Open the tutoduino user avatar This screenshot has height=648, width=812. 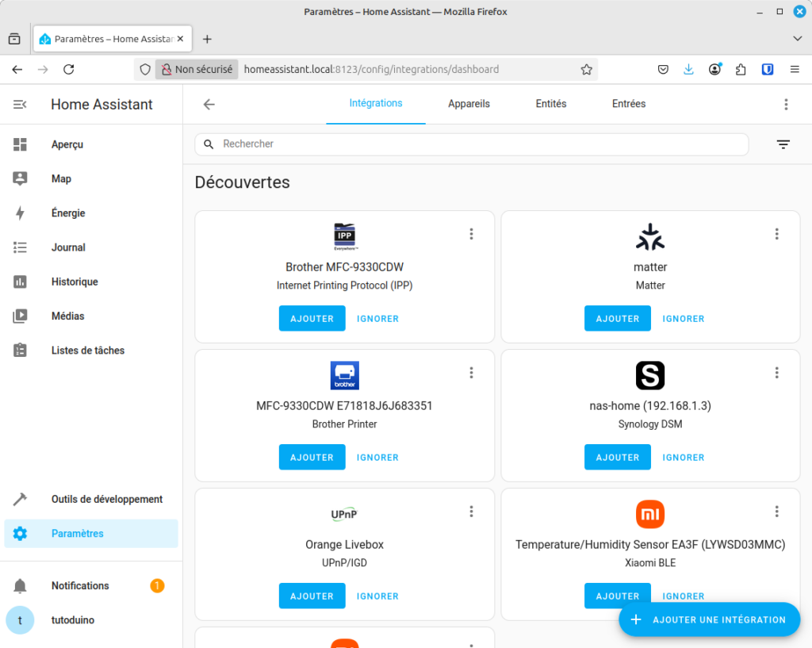tap(20, 620)
